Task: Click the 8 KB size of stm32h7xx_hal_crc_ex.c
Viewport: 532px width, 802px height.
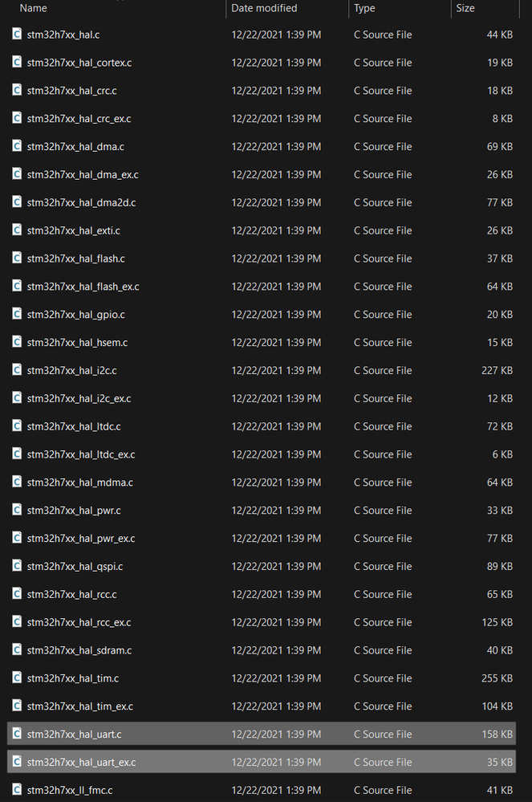Action: point(502,119)
